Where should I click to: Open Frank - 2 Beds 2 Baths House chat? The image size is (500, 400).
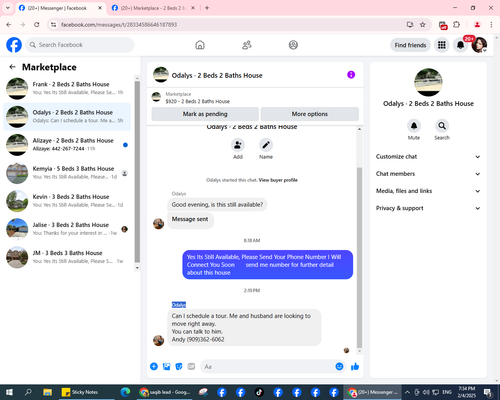tap(67, 88)
